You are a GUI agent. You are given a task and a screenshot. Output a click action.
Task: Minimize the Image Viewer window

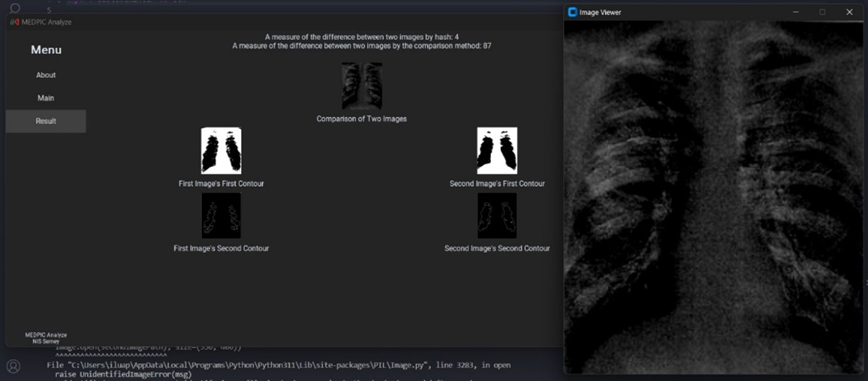coord(796,12)
